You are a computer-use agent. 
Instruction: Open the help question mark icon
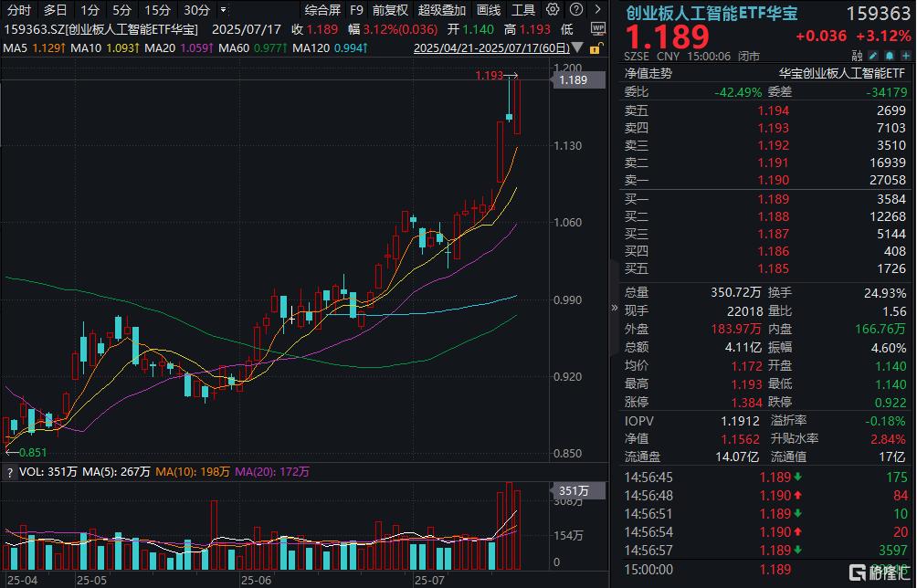(576, 9)
